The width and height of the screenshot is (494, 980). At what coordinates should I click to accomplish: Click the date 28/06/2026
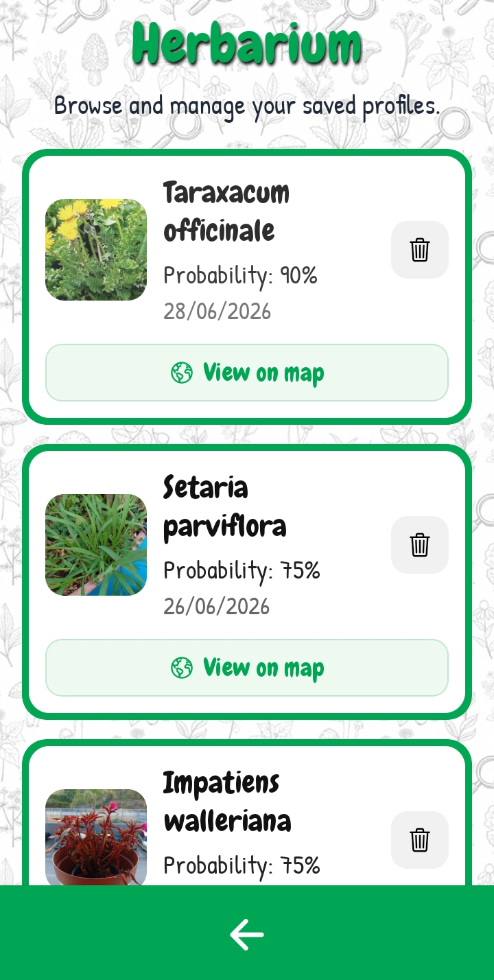[217, 312]
